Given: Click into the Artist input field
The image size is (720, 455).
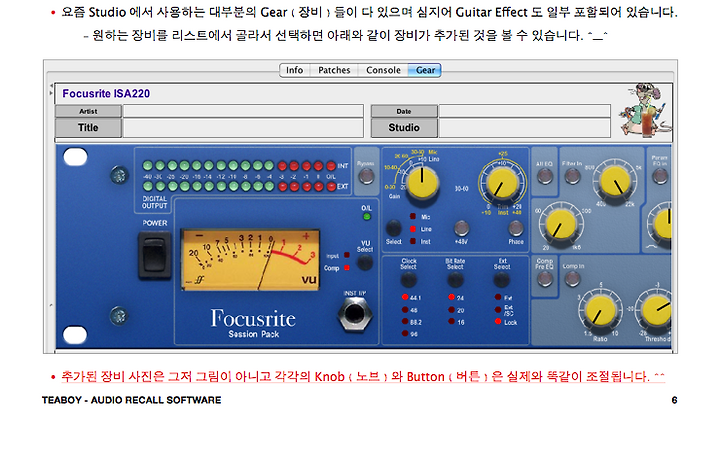Looking at the screenshot, I should click(x=243, y=111).
